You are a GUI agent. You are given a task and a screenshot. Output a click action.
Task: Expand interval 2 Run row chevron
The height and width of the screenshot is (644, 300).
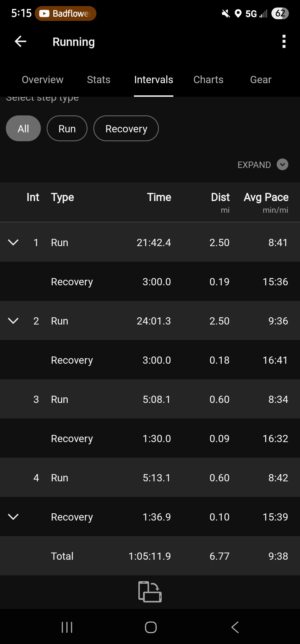[x=13, y=321]
